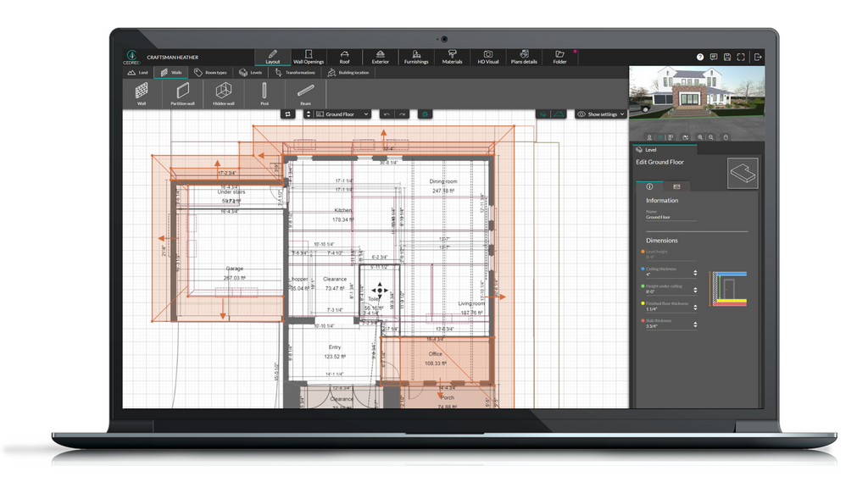
Task: Adjust Height under ceiling stepper
Action: coord(695,290)
